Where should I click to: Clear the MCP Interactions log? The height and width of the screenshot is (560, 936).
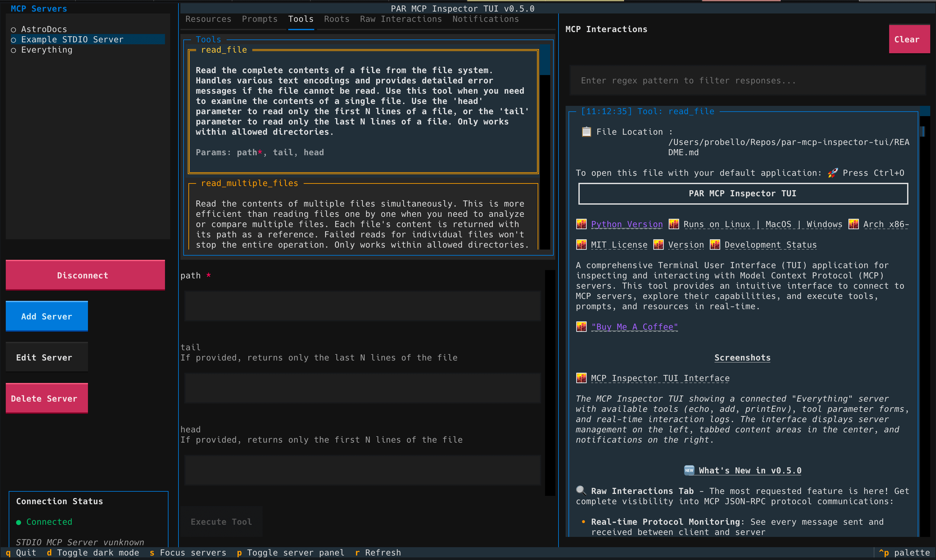[x=909, y=39]
